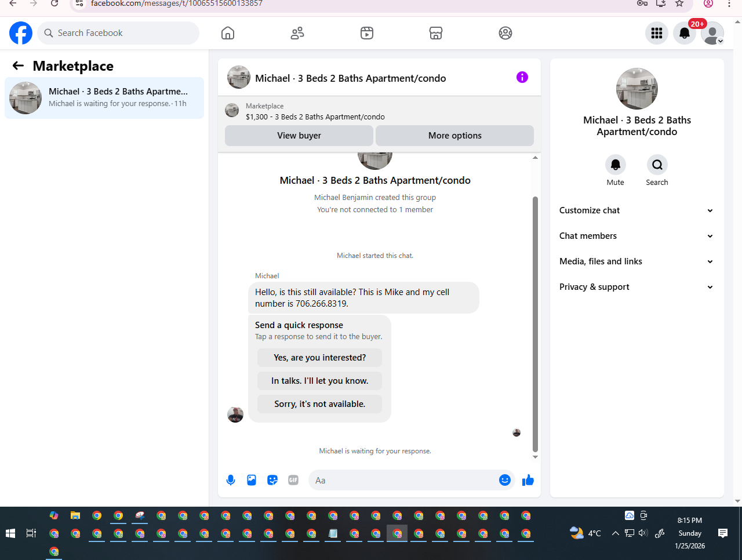Click the $1,300 listing line in header
This screenshot has width=742, height=560.
(x=315, y=117)
